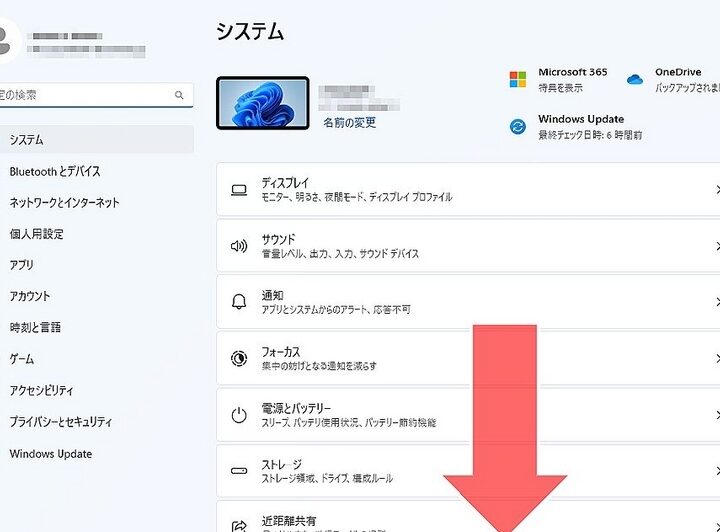720x532 pixels.
Task: Click the Storage drive icon
Action: tap(239, 470)
